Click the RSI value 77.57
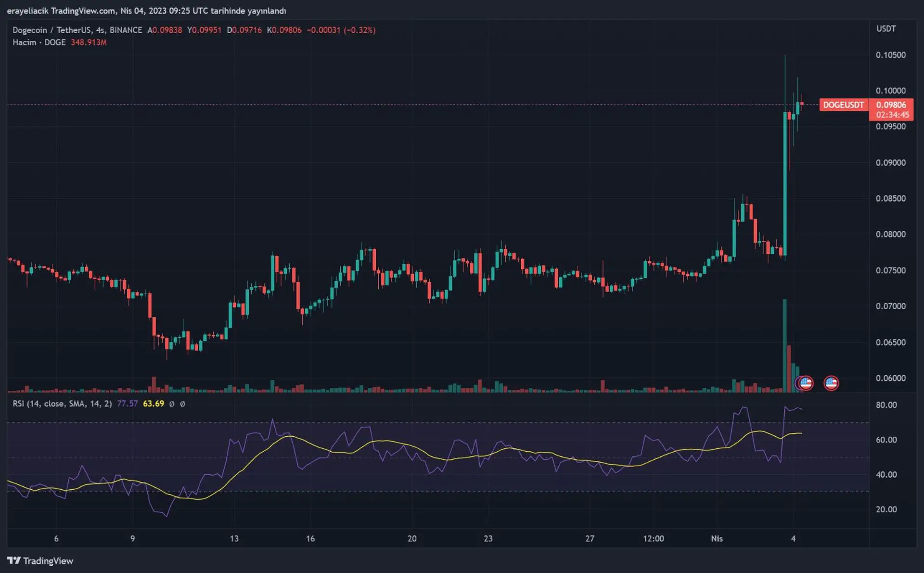The image size is (924, 573). (128, 404)
